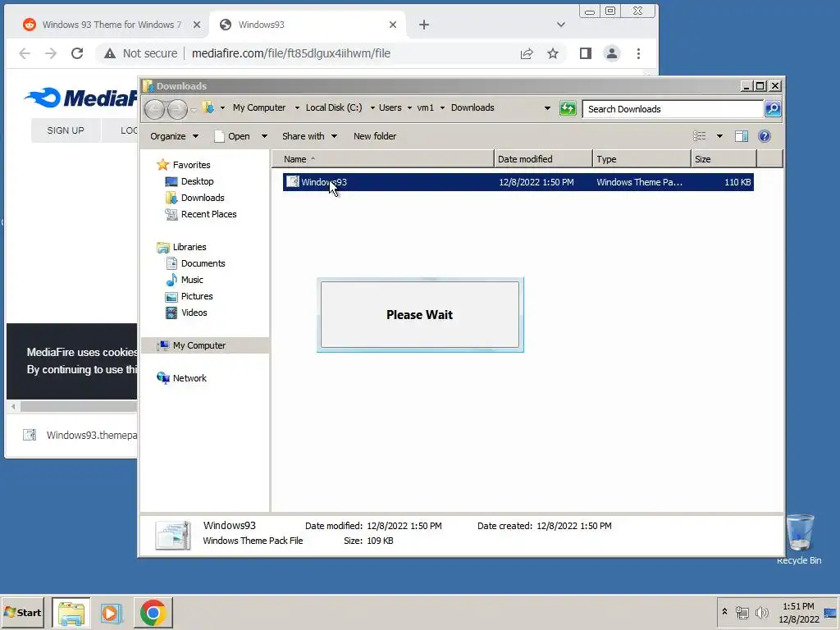The height and width of the screenshot is (630, 840).
Task: Sort by the Type column header
Action: click(641, 159)
